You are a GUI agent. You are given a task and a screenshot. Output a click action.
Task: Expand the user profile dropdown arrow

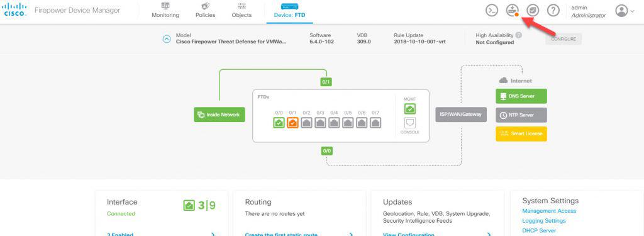[633, 11]
